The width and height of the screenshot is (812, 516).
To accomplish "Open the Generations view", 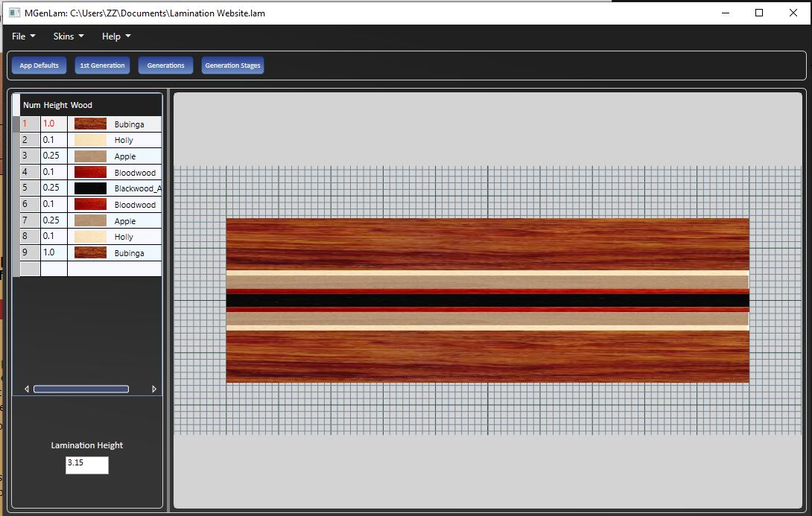I will click(x=165, y=66).
